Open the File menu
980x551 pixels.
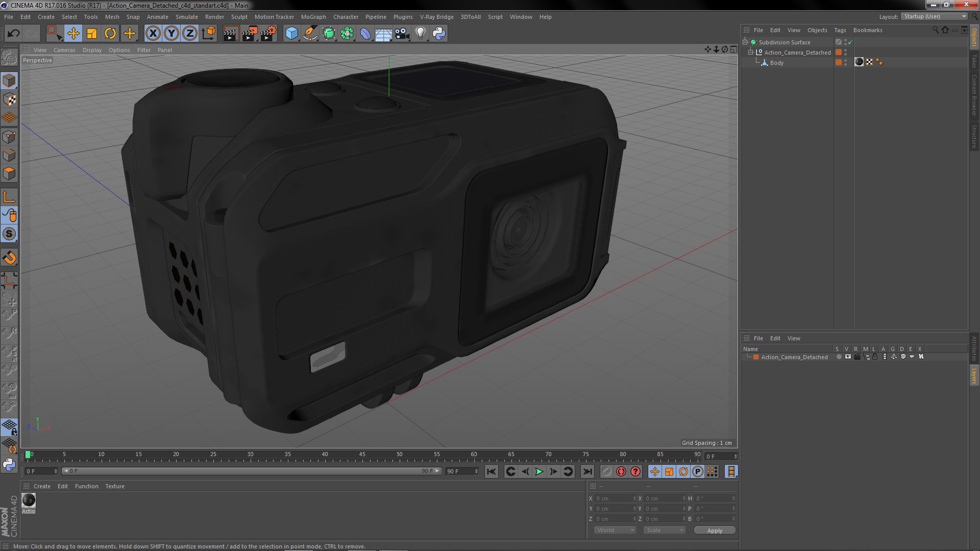[9, 17]
